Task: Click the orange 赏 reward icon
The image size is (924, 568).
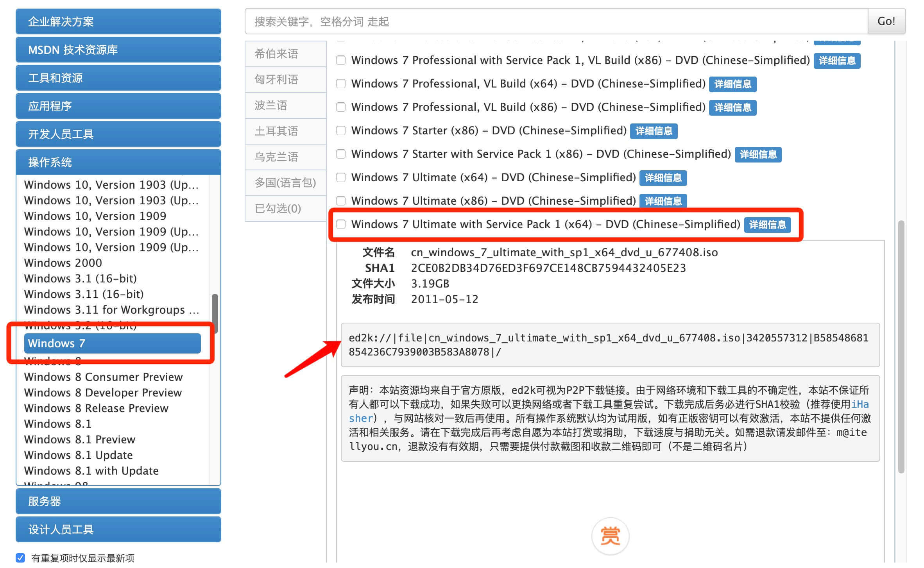Action: (610, 536)
